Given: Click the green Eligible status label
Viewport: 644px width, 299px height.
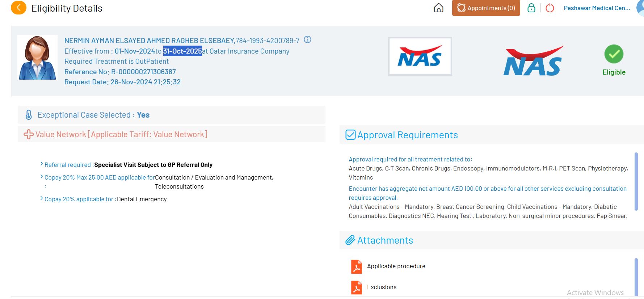Looking at the screenshot, I should [614, 72].
